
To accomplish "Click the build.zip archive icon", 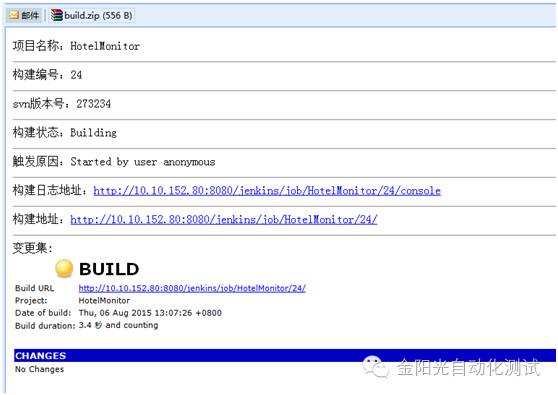I will pyautogui.click(x=57, y=15).
